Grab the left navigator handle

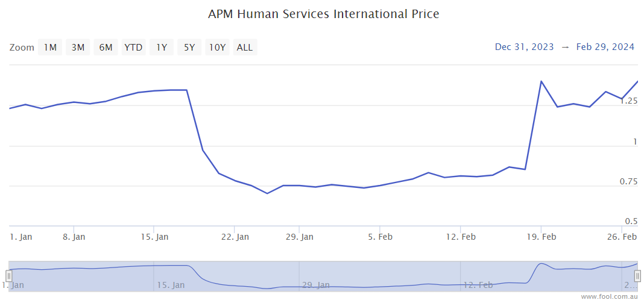pyautogui.click(x=9, y=276)
